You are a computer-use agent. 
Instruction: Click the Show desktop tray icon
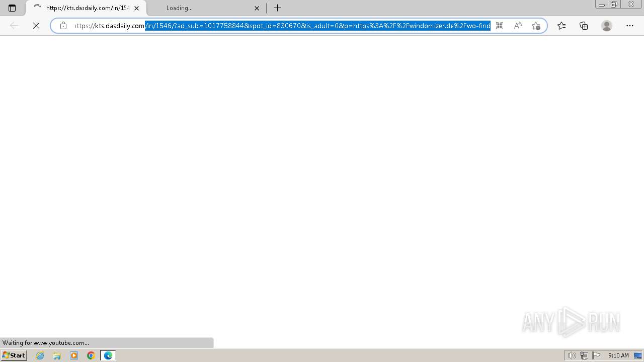(638, 355)
